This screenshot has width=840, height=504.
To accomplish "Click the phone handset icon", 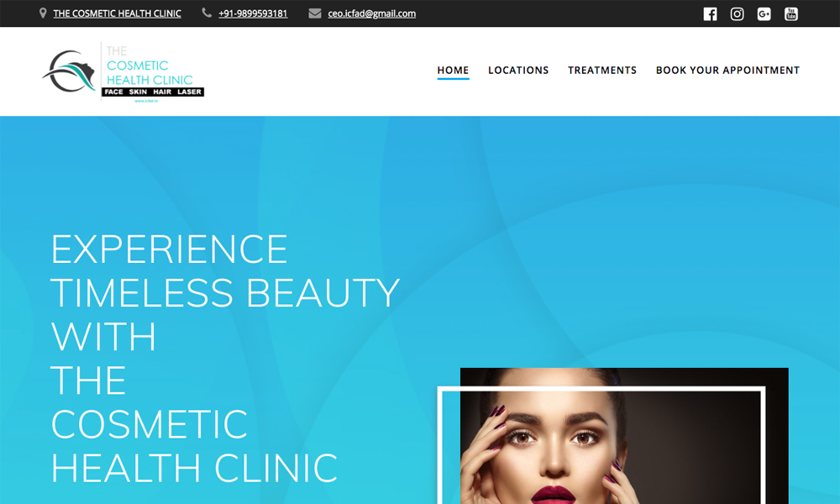I will coord(207,13).
